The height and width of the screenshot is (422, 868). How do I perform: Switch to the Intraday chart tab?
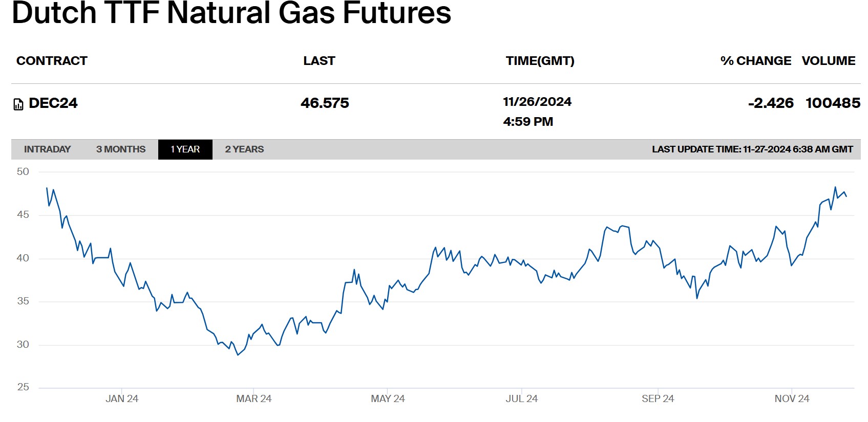click(x=47, y=149)
